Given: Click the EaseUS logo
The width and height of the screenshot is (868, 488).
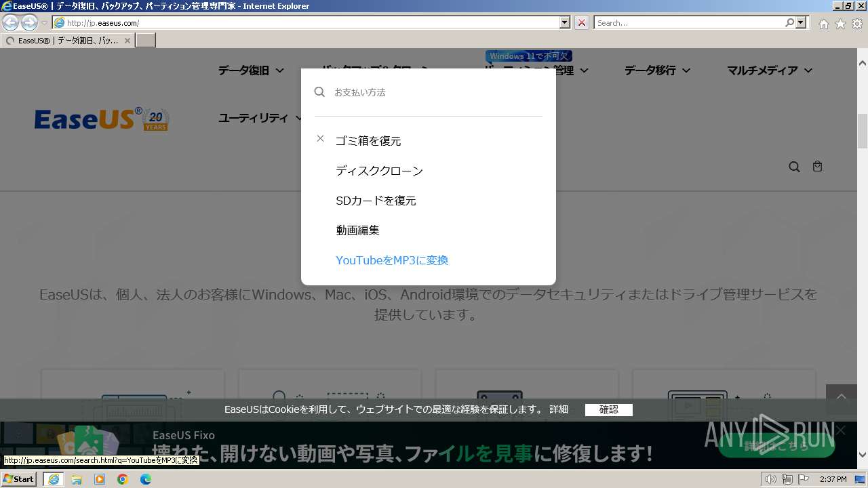Looking at the screenshot, I should click(x=102, y=119).
